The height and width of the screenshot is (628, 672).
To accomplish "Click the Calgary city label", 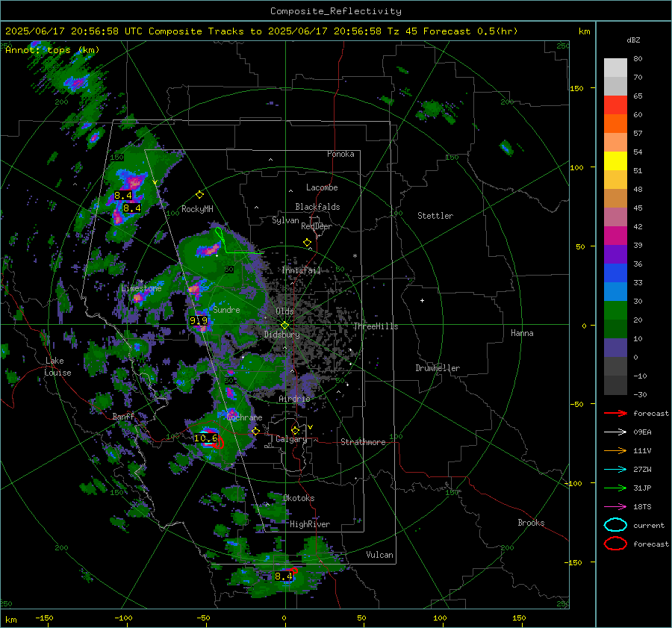I will click(x=291, y=439).
